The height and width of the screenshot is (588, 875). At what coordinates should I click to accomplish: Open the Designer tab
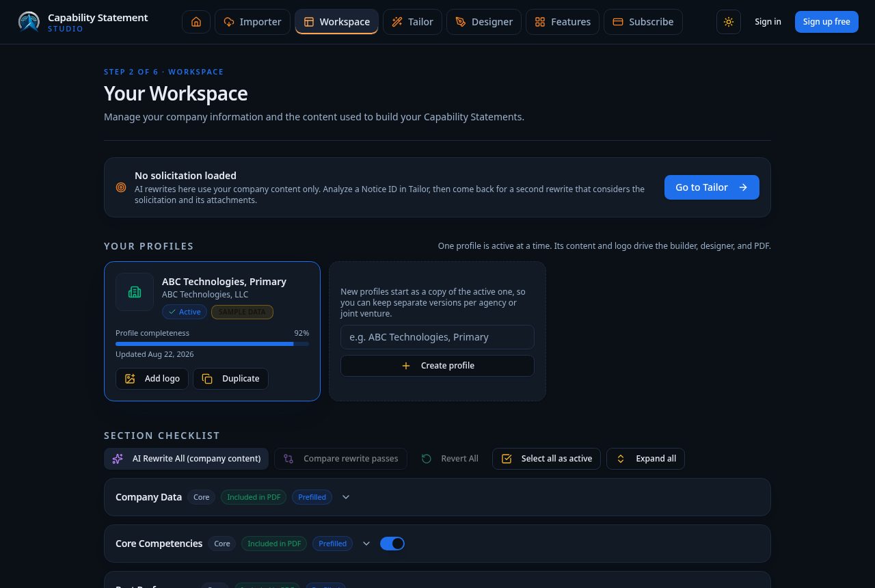coord(484,22)
